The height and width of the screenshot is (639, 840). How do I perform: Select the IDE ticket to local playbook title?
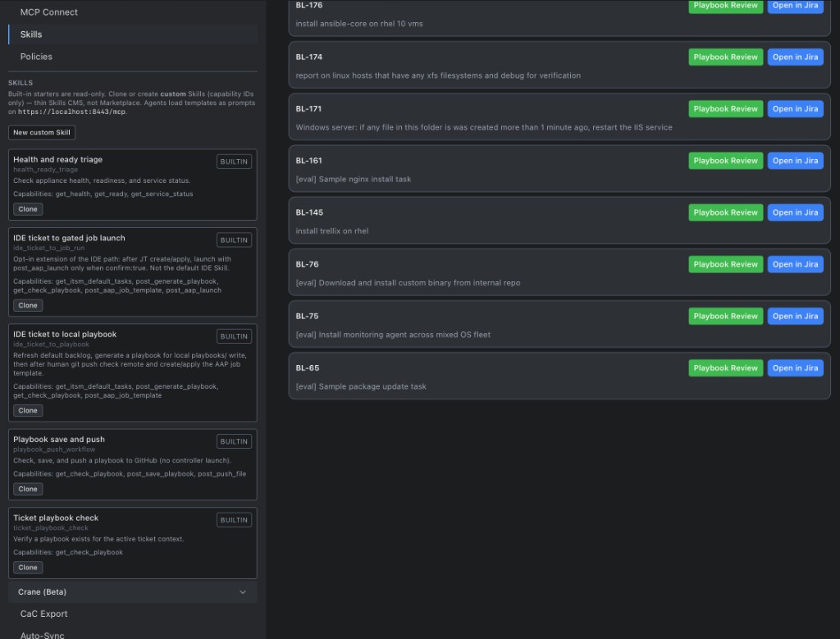[x=65, y=334]
